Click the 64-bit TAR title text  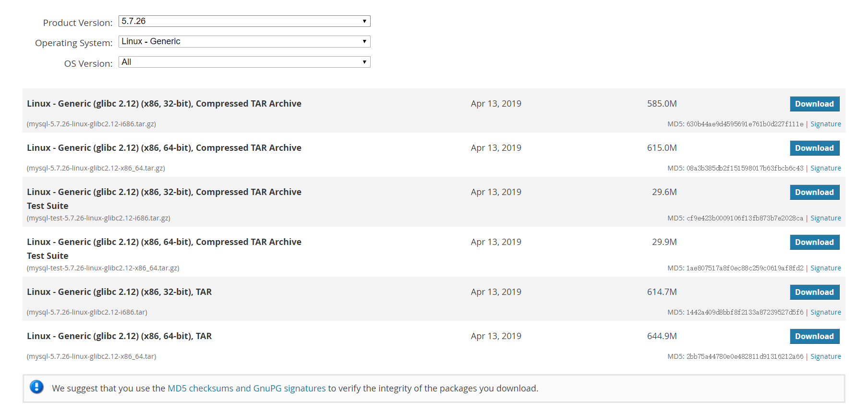tap(119, 336)
